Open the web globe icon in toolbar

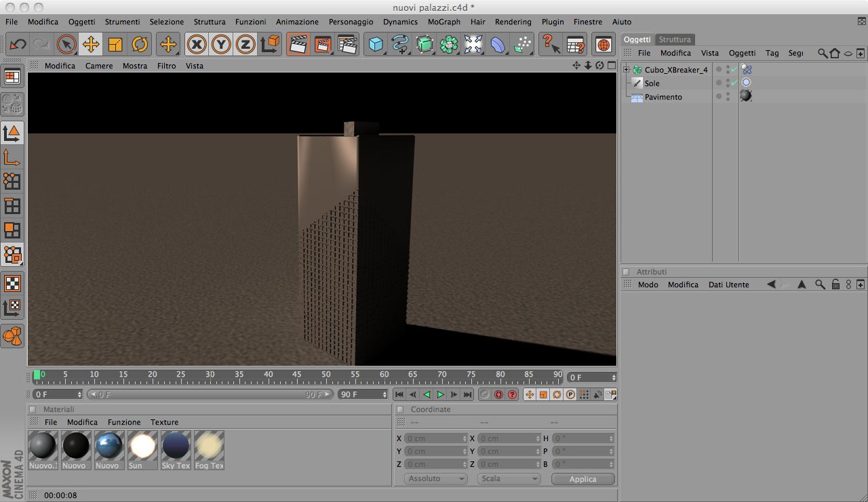point(603,45)
